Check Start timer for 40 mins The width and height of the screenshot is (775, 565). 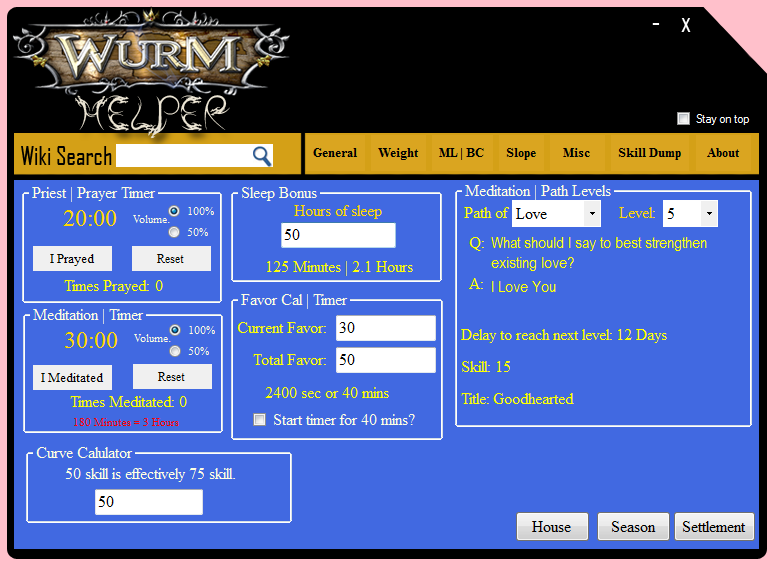[259, 420]
